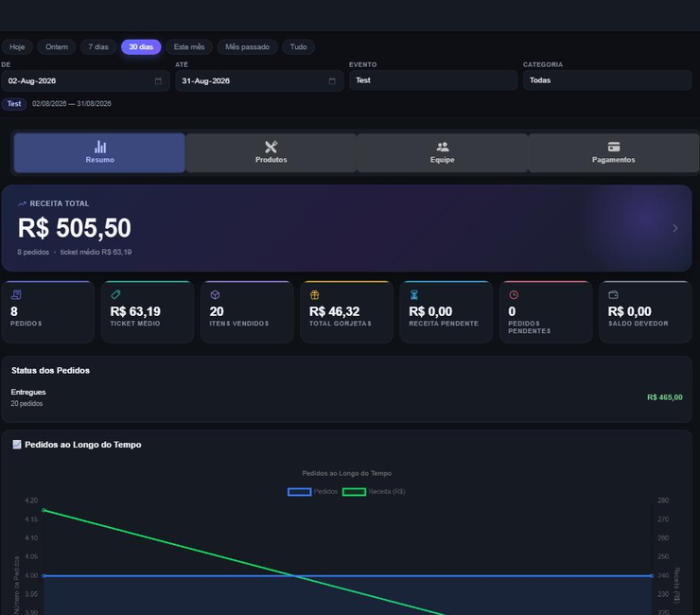Click the rightmost blue data point on chart

coord(652,575)
